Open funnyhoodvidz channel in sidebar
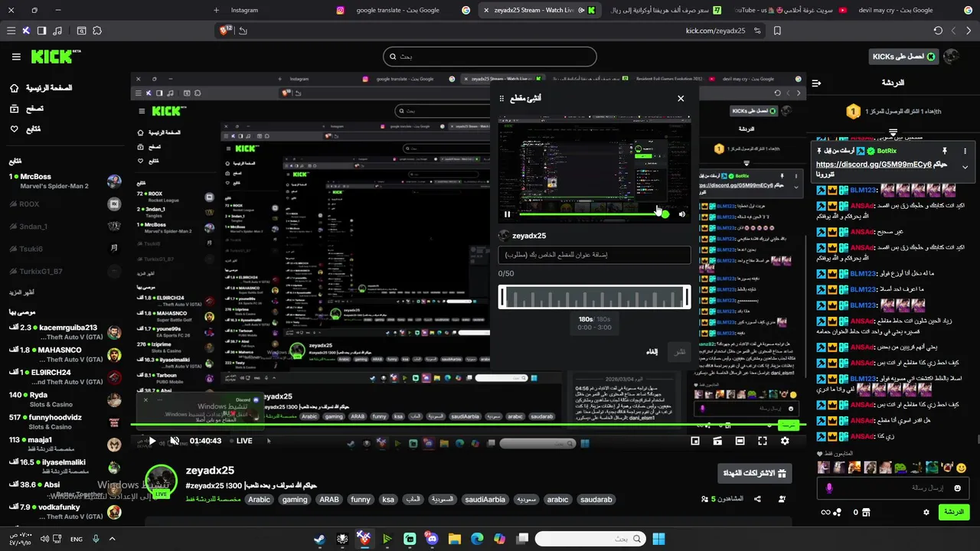980x551 pixels. 65,422
